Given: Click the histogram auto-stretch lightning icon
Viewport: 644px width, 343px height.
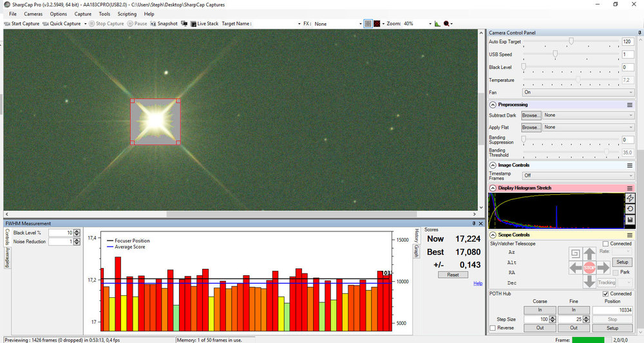Looking at the screenshot, I should (630, 199).
